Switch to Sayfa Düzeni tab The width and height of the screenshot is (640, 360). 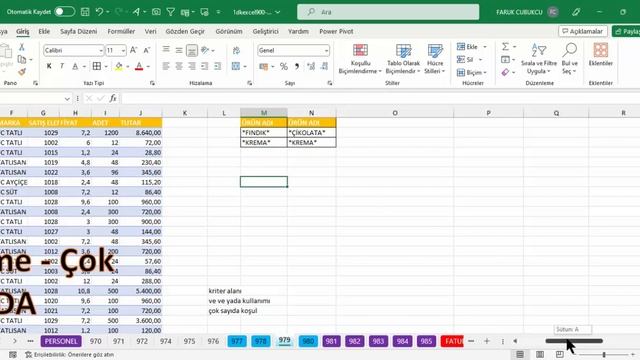pos(79,31)
